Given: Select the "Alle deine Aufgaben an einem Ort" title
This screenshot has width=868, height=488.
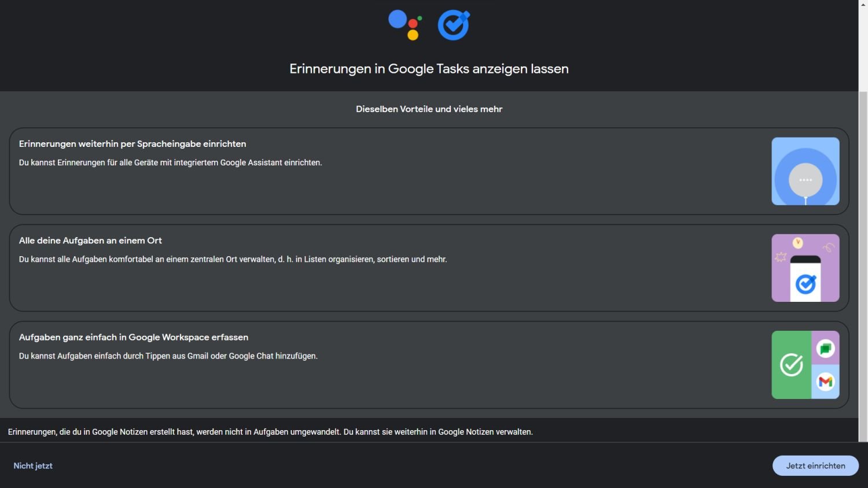Looking at the screenshot, I should [x=90, y=241].
